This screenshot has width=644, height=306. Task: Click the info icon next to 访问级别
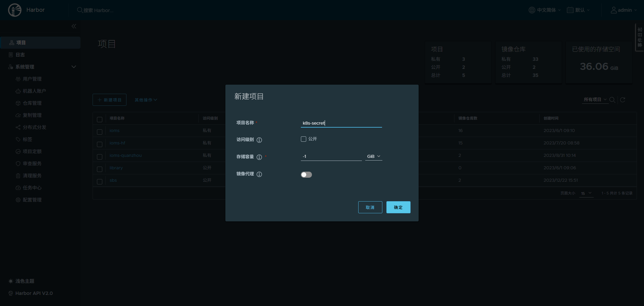tap(259, 140)
